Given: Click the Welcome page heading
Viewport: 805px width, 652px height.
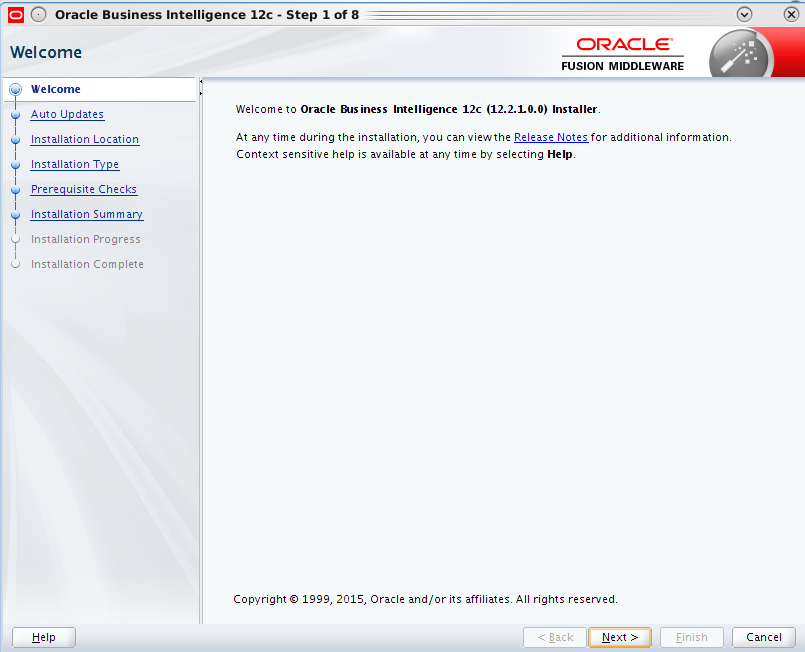Looking at the screenshot, I should tap(46, 52).
